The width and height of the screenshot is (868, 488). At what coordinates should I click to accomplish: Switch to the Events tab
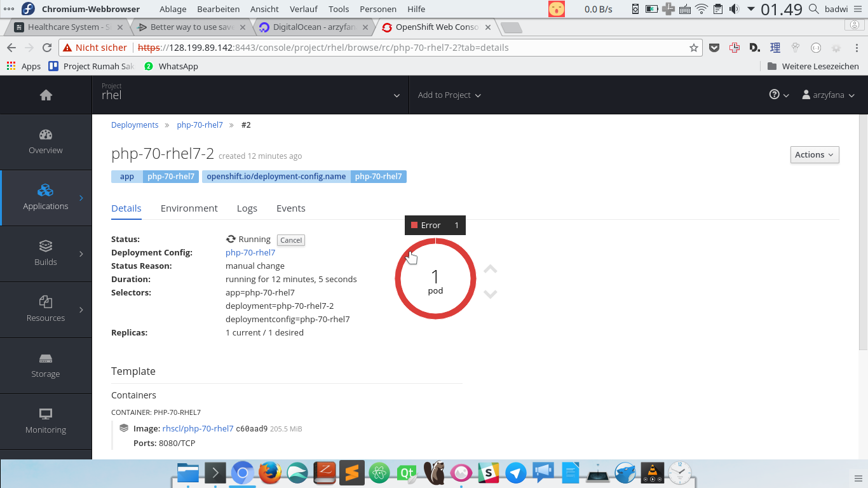pyautogui.click(x=291, y=208)
